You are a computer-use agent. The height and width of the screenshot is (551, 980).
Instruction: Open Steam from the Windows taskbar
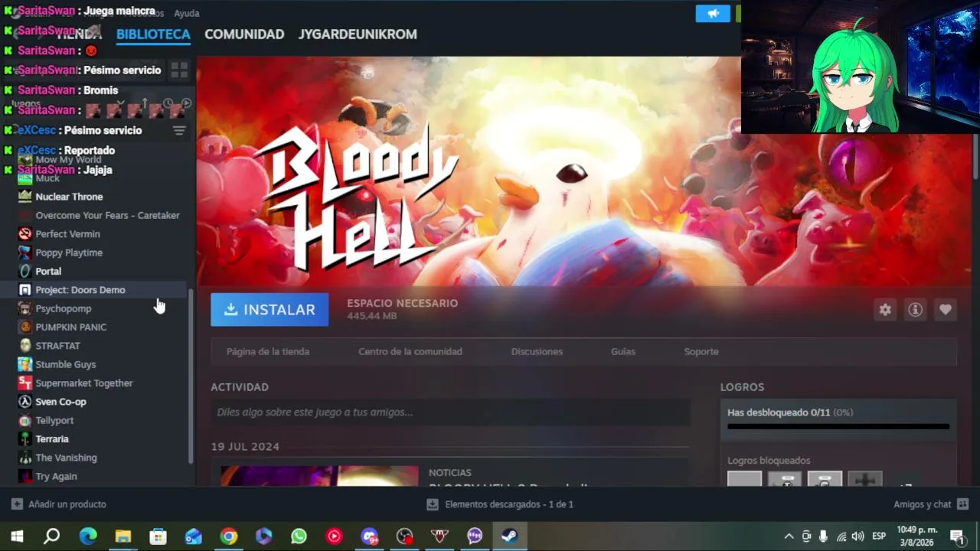pos(510,536)
